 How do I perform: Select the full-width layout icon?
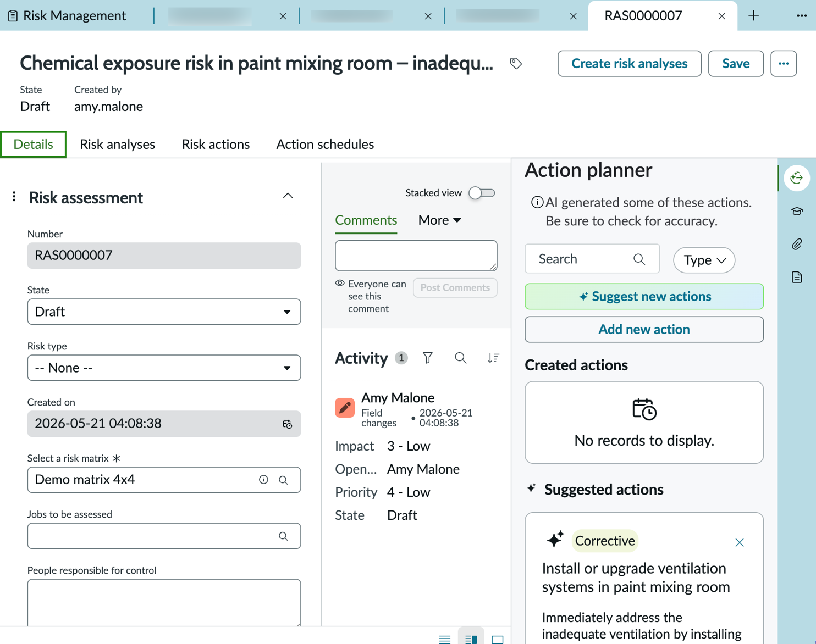(497, 639)
